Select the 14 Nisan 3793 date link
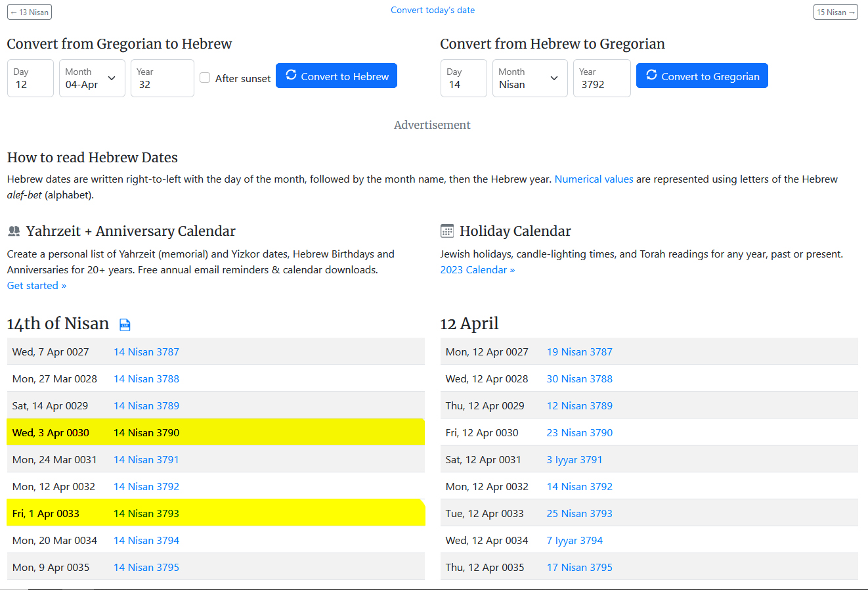This screenshot has height=590, width=868. coord(146,514)
